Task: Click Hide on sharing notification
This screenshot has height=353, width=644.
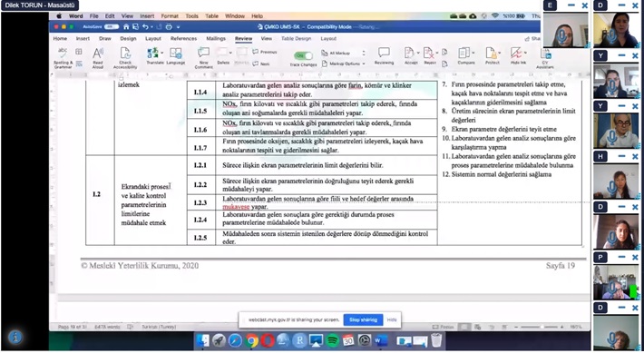Action: point(392,319)
